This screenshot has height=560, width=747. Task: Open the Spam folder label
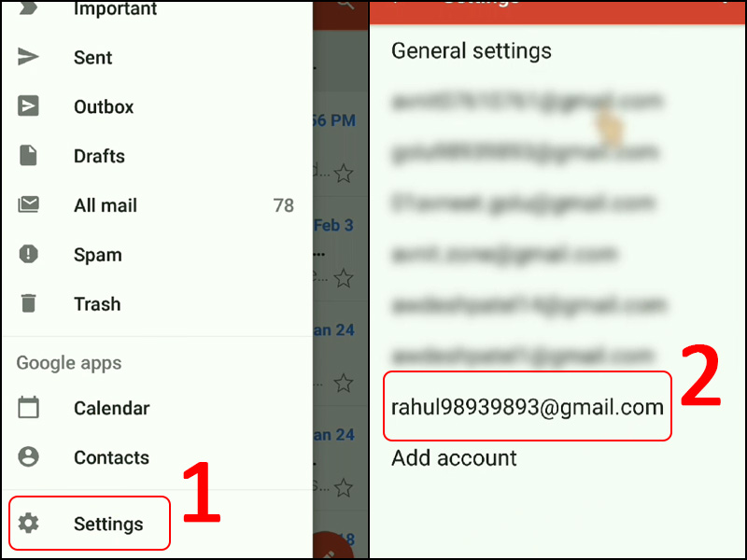pos(98,255)
